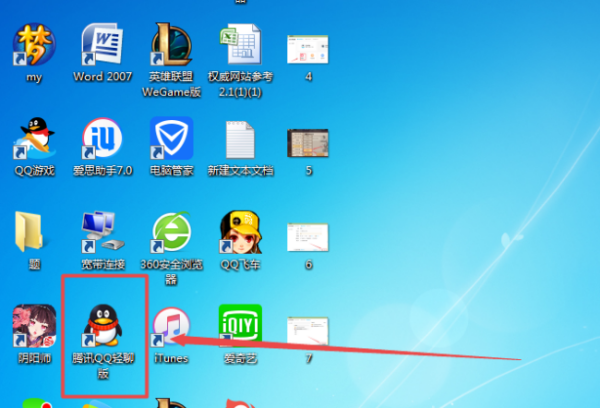Select the 360安全浏览器 icon
Viewport: 600px width, 408px height.
pyautogui.click(x=171, y=232)
